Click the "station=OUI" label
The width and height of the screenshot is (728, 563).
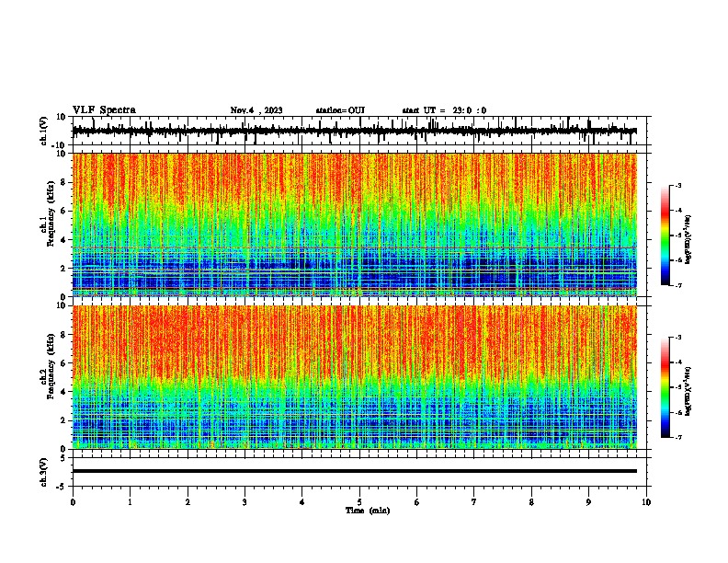pyautogui.click(x=340, y=110)
